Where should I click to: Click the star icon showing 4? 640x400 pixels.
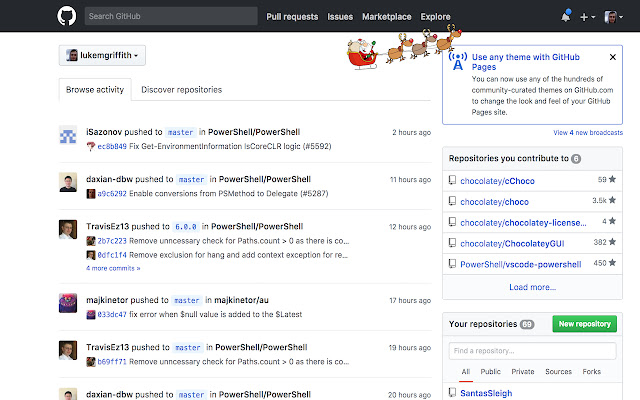612,221
